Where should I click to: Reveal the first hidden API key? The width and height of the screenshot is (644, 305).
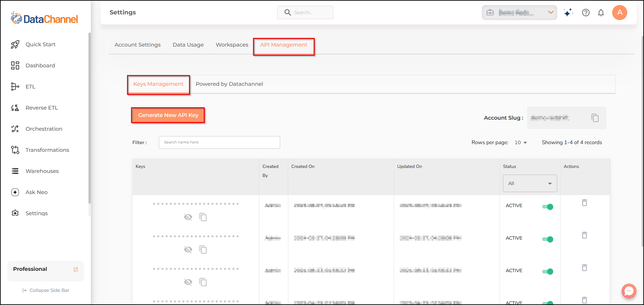[188, 217]
